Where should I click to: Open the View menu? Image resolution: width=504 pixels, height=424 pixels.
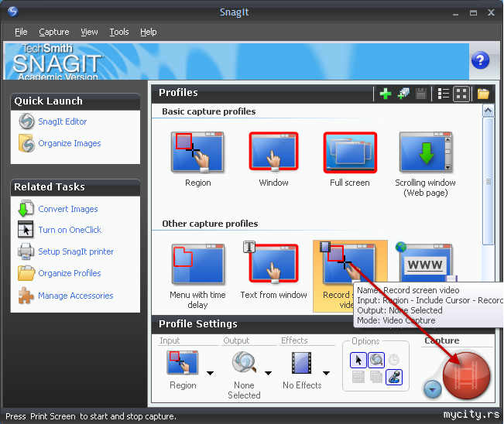click(89, 32)
